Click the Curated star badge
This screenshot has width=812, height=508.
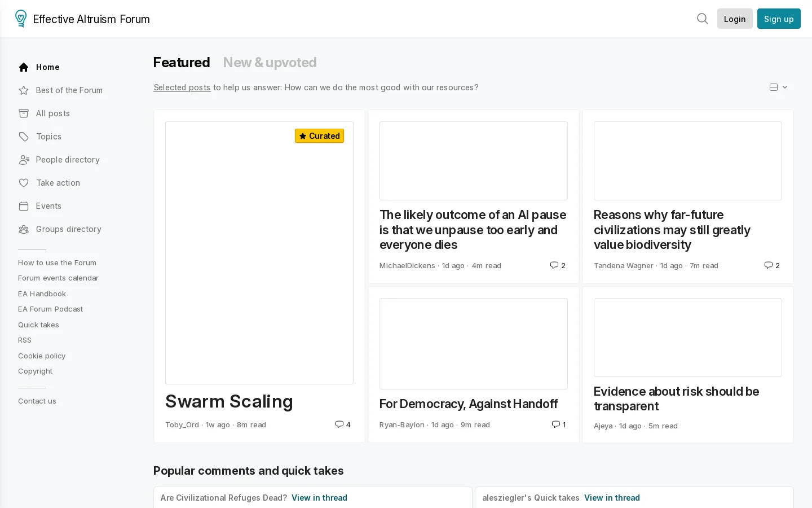(319, 136)
